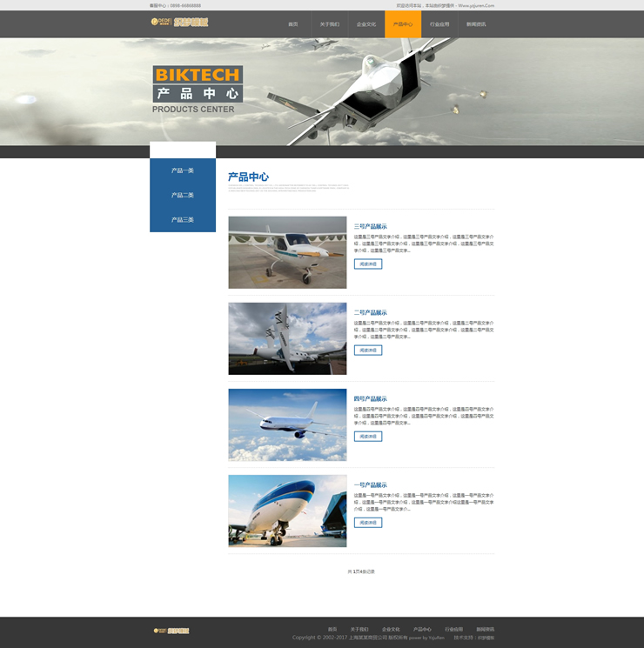The height and width of the screenshot is (648, 644).
Task: Go to 关于我们 in the top navigation
Action: coord(330,24)
